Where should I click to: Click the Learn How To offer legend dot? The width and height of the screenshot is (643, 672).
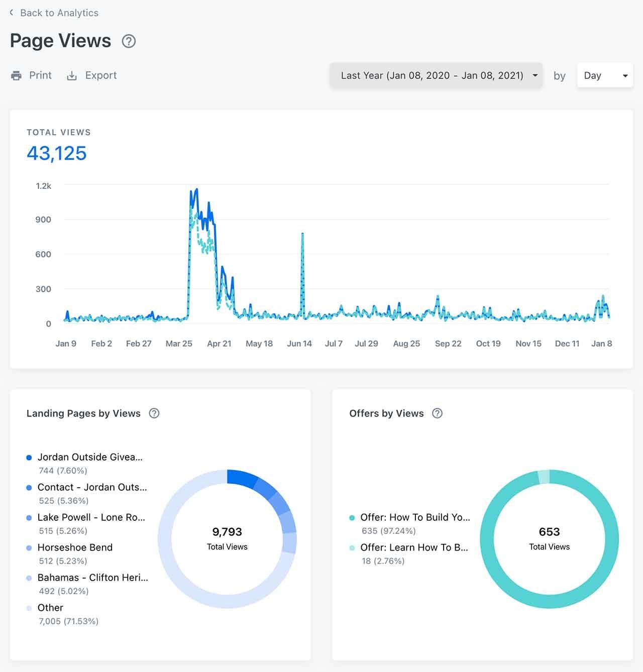pos(352,548)
